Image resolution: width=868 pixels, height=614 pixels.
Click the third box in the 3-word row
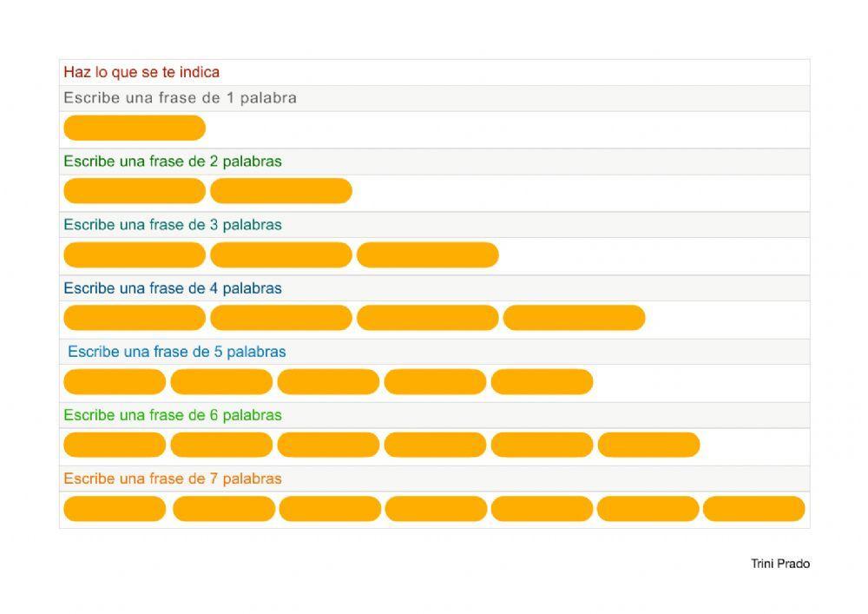click(x=428, y=254)
